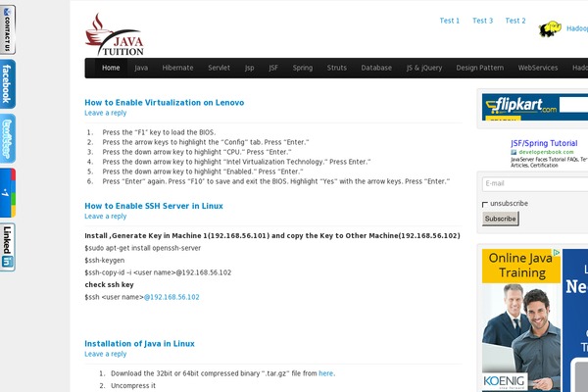588x392 pixels.
Task: Open the LinkedIn side tab
Action: (x=8, y=247)
